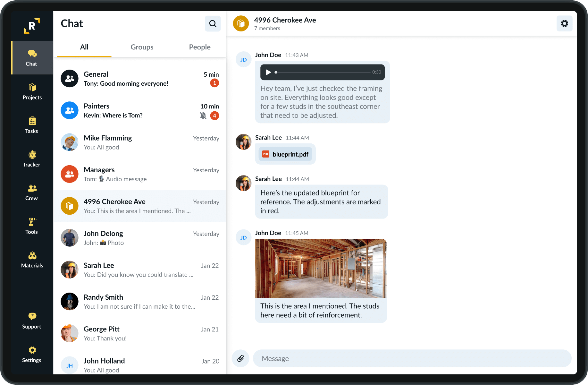The height and width of the screenshot is (385, 588).
Task: Open the Materials section in sidebar
Action: pyautogui.click(x=32, y=260)
